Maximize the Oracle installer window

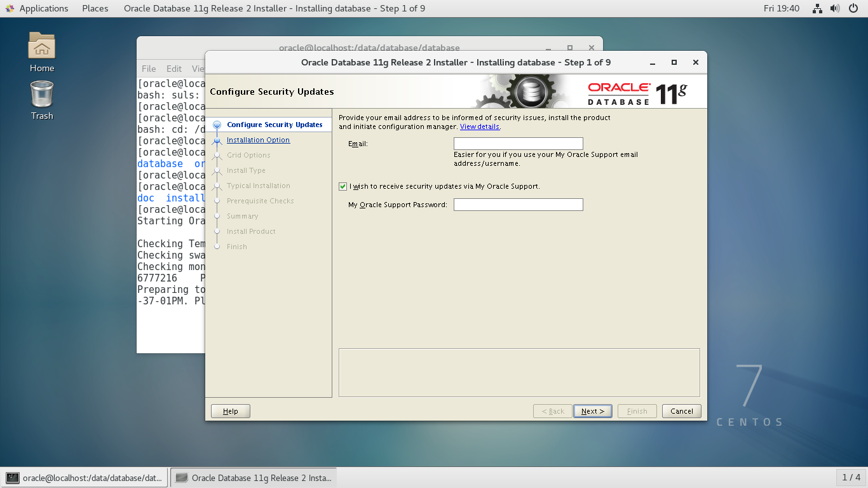point(674,62)
